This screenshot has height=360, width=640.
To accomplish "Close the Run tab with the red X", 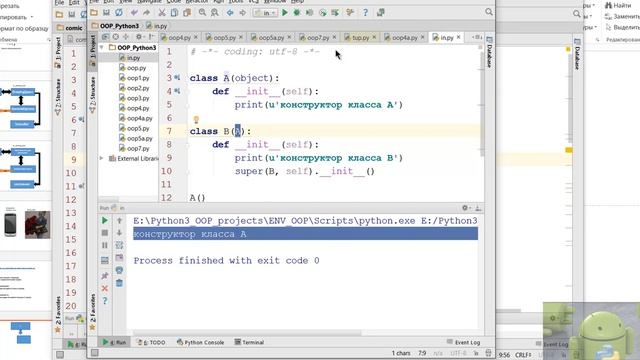I will tap(104, 288).
